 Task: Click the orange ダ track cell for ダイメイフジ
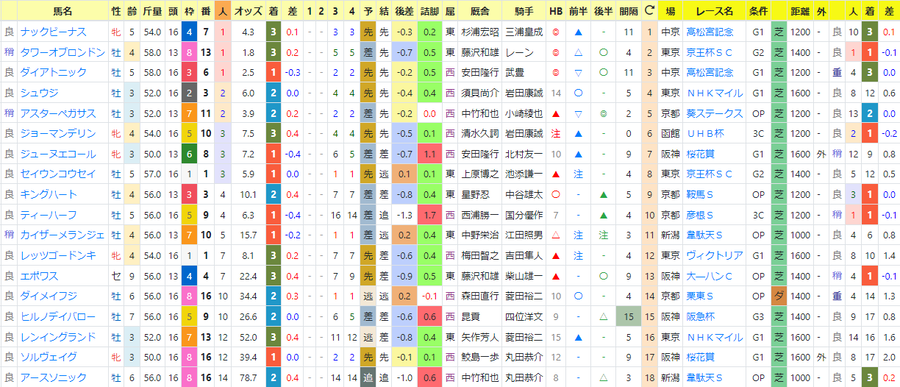[x=779, y=296]
